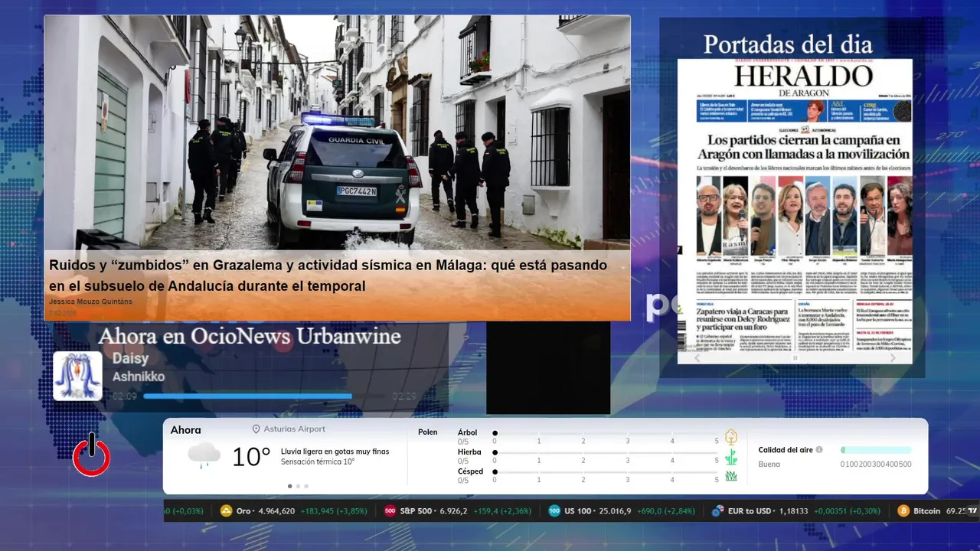Click the rain cloud weather icon
The image size is (980, 551).
pyautogui.click(x=204, y=456)
